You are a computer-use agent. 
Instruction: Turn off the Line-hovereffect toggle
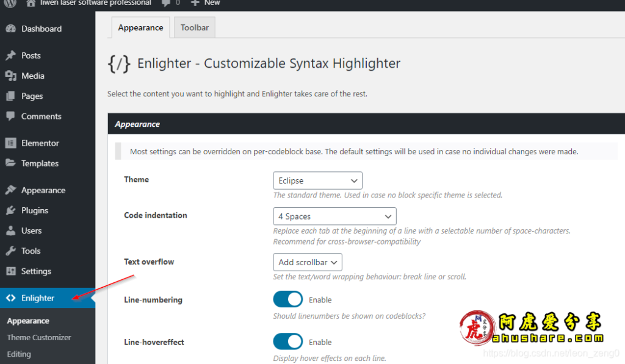click(287, 341)
